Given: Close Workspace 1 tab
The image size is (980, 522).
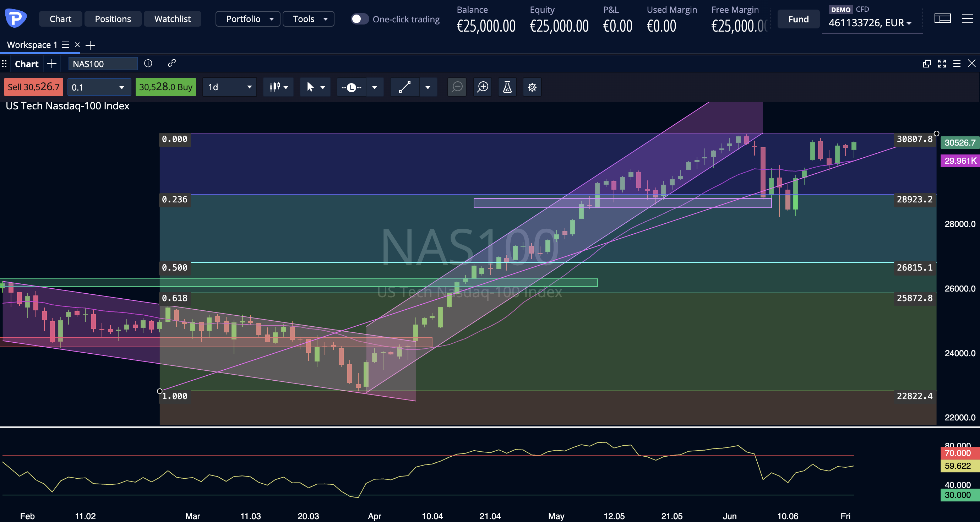Looking at the screenshot, I should point(77,45).
